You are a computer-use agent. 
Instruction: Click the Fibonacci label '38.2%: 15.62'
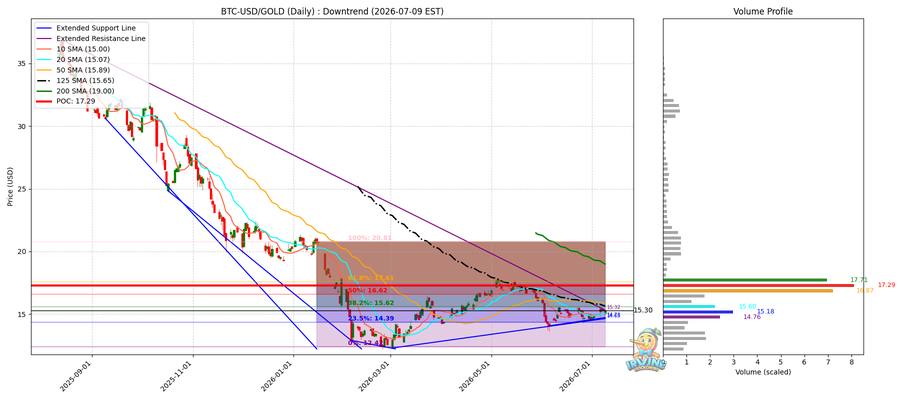369,302
